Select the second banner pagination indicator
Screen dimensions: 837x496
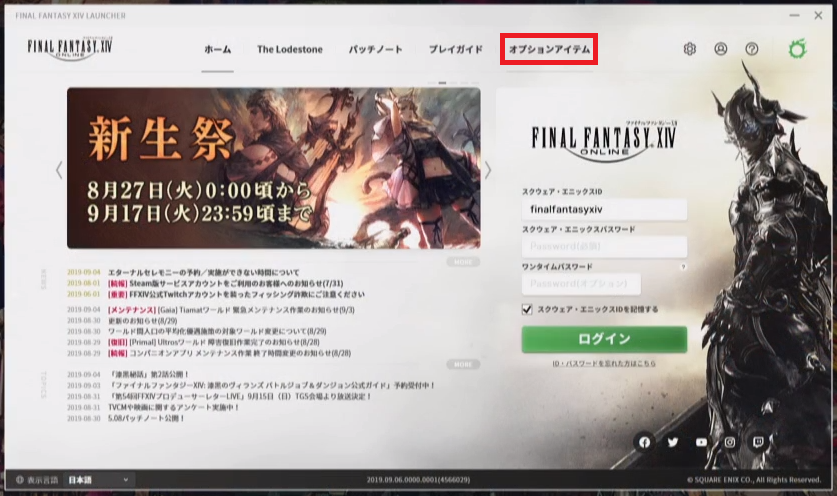pyautogui.click(x=442, y=83)
